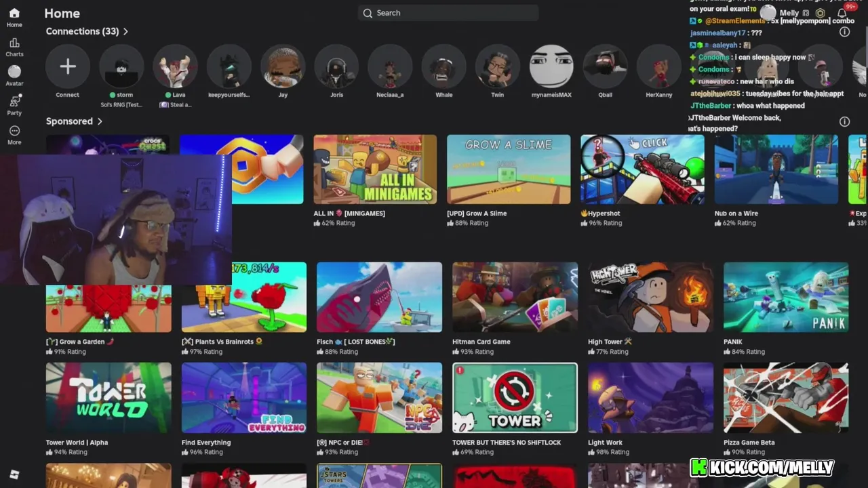Click the Home page heading
The image size is (868, 488).
click(x=62, y=13)
